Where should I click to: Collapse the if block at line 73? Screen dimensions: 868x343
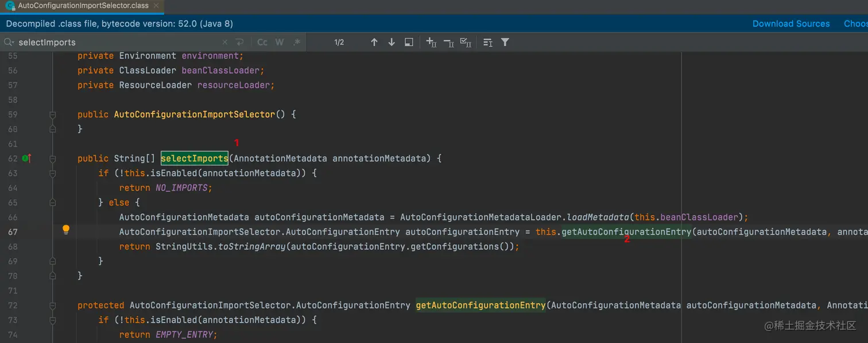(53, 319)
